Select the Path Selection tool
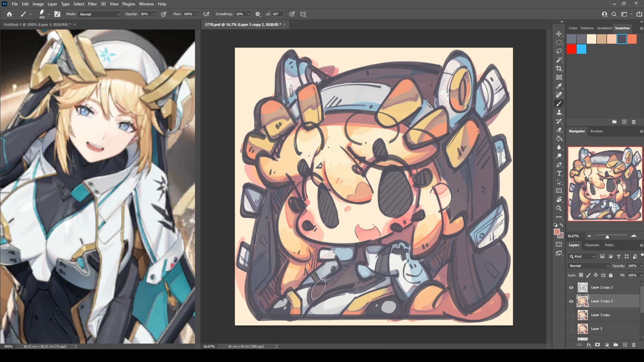This screenshot has height=362, width=644. 559,182
